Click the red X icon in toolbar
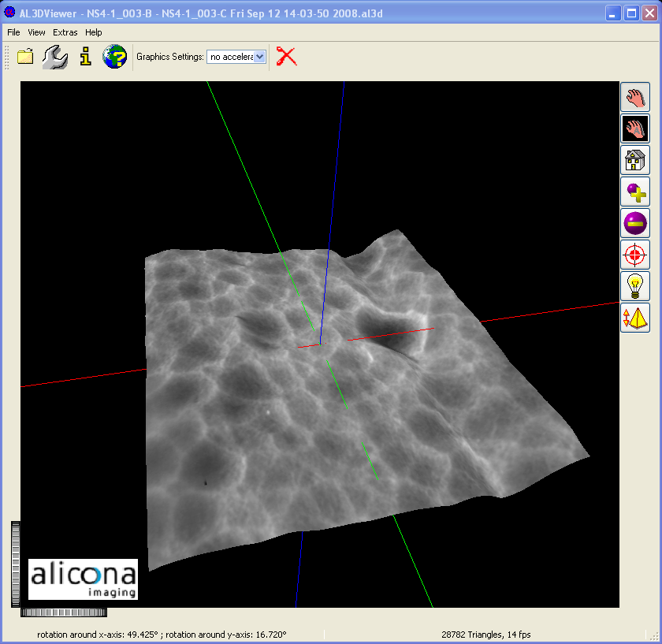 pyautogui.click(x=287, y=57)
